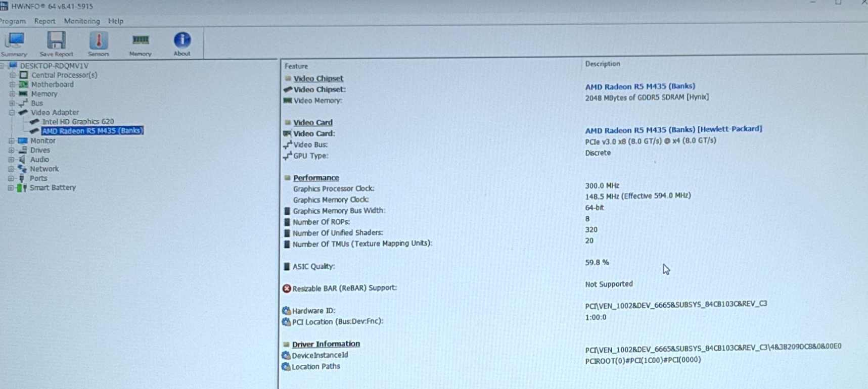Image resolution: width=868 pixels, height=389 pixels.
Task: Click the Central Processor(s) chip icon
Action: (24, 75)
